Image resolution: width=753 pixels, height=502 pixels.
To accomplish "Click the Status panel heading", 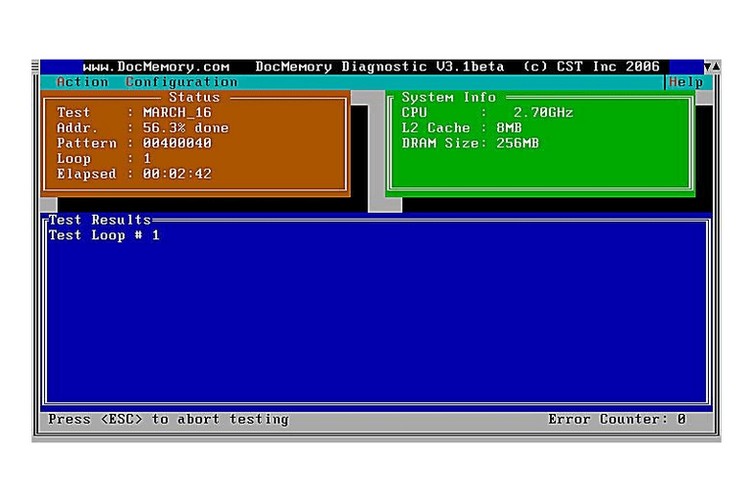I will point(194,98).
